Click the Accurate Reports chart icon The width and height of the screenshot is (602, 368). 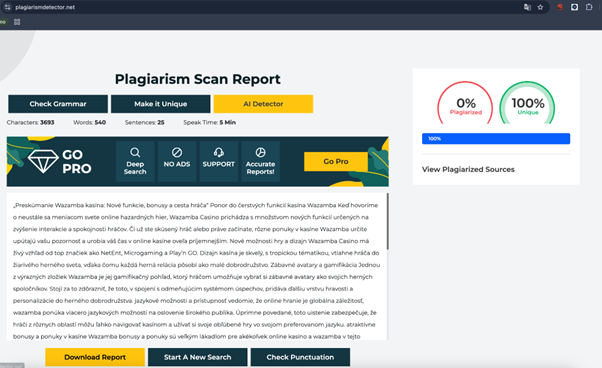[x=260, y=153]
